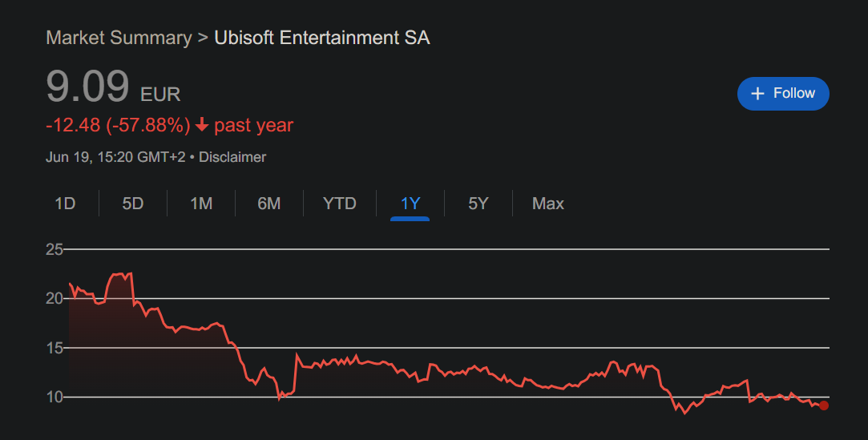Viewport: 868px width, 440px height.
Task: Click the -12.48 (-57.88%) change text
Action: click(118, 125)
